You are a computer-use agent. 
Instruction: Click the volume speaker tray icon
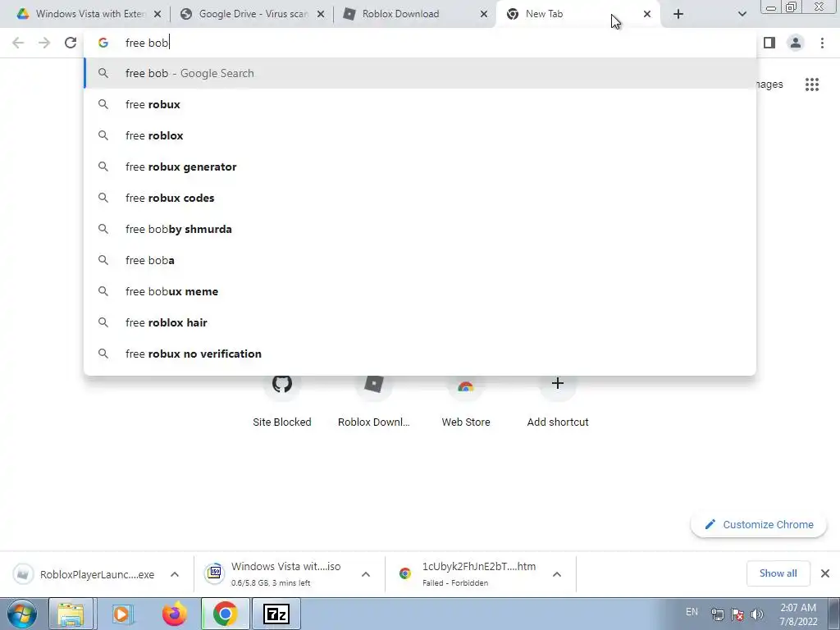point(756,614)
